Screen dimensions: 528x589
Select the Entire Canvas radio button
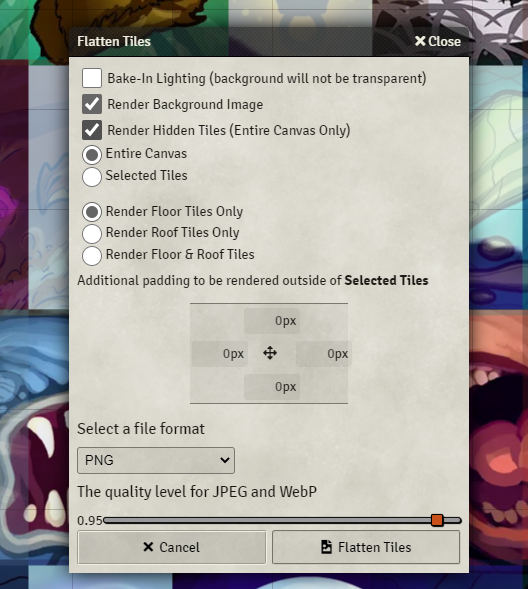(92, 155)
